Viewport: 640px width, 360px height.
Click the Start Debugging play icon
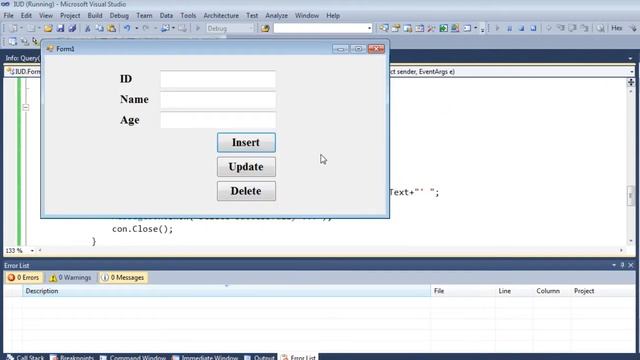[x=198, y=28]
